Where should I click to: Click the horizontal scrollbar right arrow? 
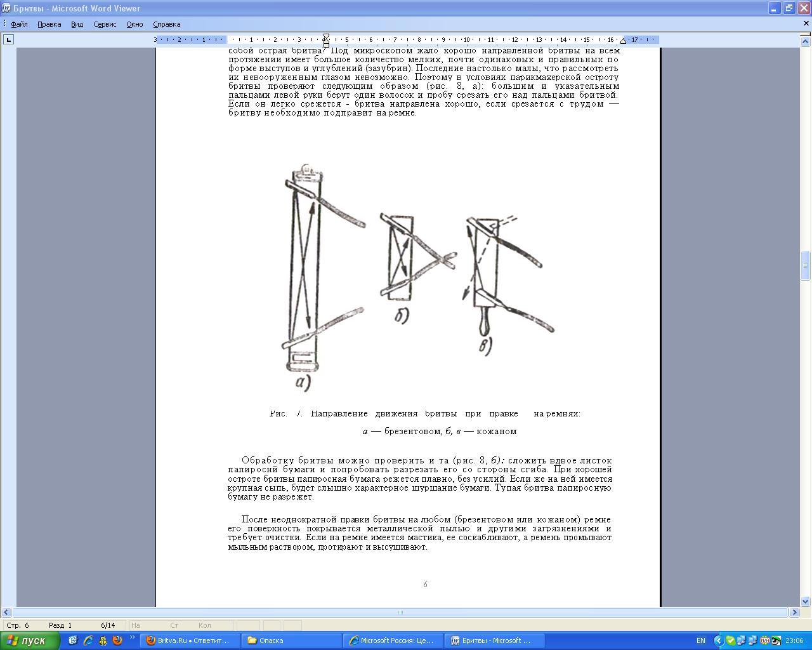[794, 613]
